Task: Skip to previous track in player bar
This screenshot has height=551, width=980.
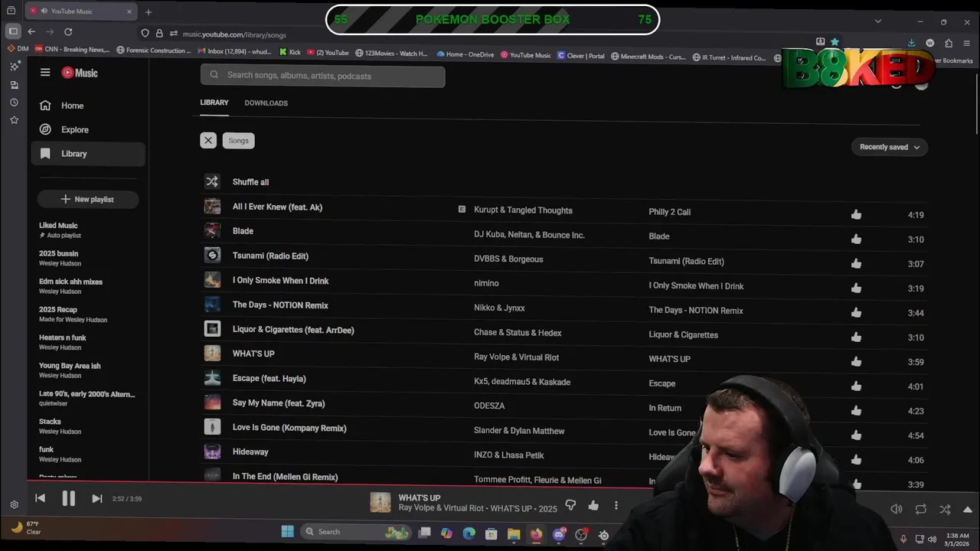Action: [40, 498]
